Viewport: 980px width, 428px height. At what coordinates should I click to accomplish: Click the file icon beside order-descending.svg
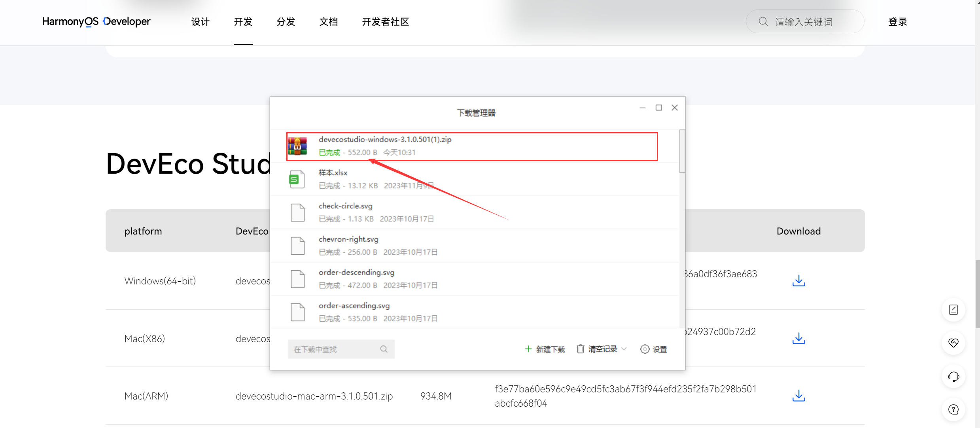[x=297, y=279]
